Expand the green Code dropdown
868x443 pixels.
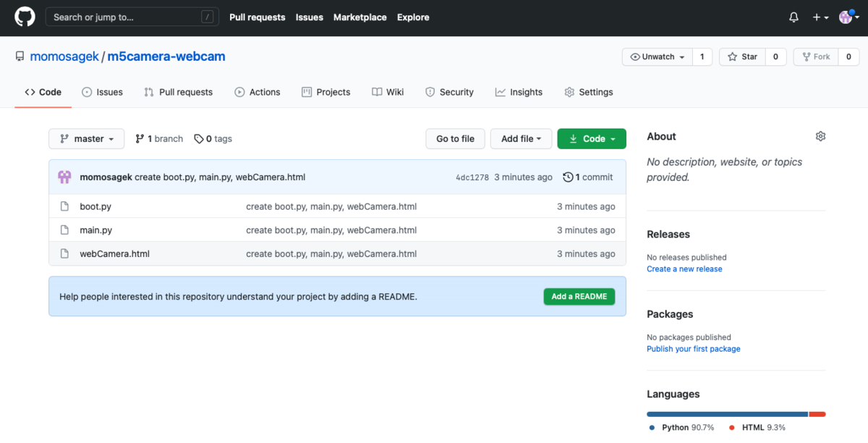coord(592,139)
